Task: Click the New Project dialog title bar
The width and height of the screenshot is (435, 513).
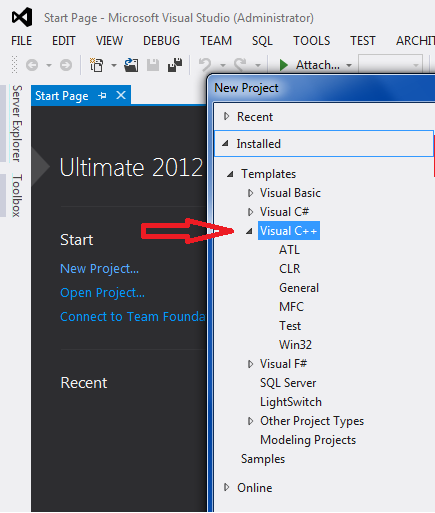Action: (321, 88)
